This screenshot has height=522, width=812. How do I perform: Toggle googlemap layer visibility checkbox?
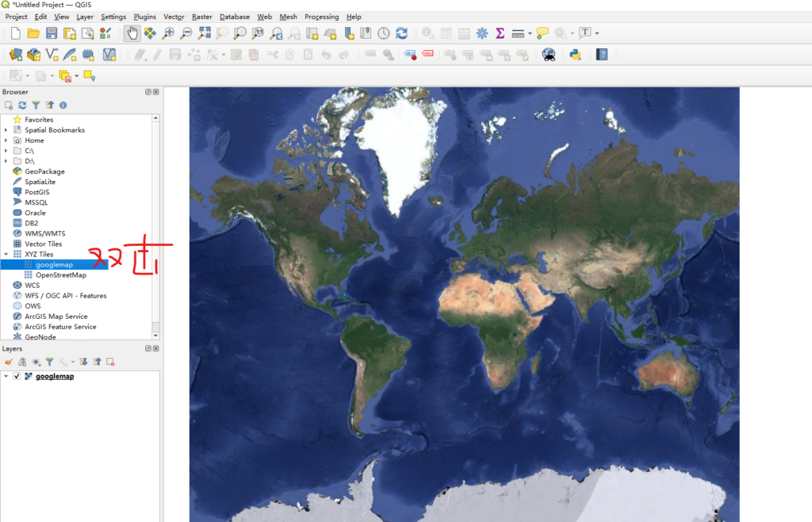click(17, 376)
